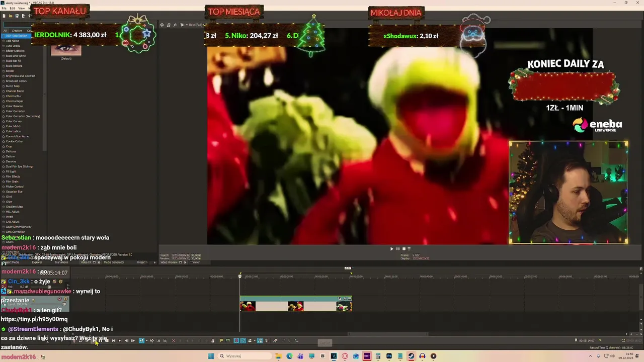This screenshot has width=644, height=362.
Task: Open the Best (Full) preview quality dropdown
Action: 195,25
